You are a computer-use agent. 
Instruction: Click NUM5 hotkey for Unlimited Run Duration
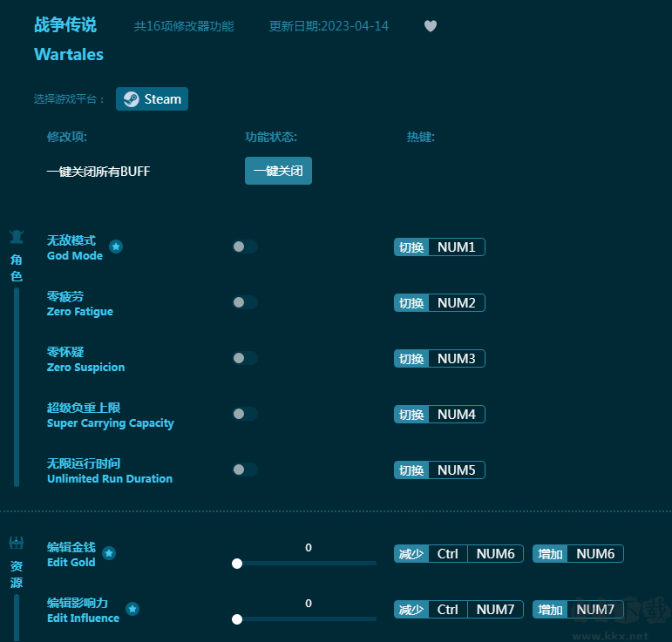click(x=457, y=470)
